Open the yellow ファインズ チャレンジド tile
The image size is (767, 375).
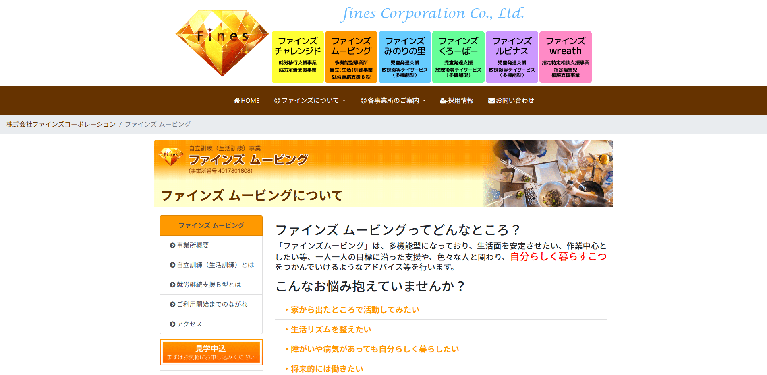click(297, 57)
